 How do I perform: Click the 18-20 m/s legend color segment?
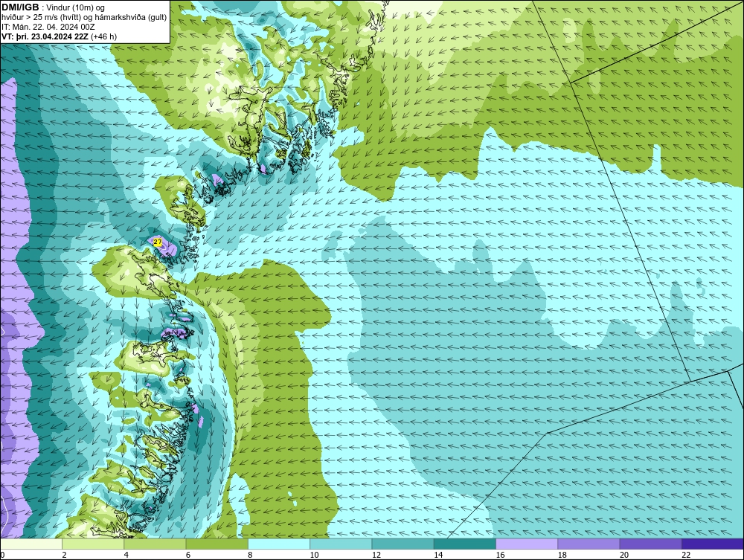coord(589,544)
